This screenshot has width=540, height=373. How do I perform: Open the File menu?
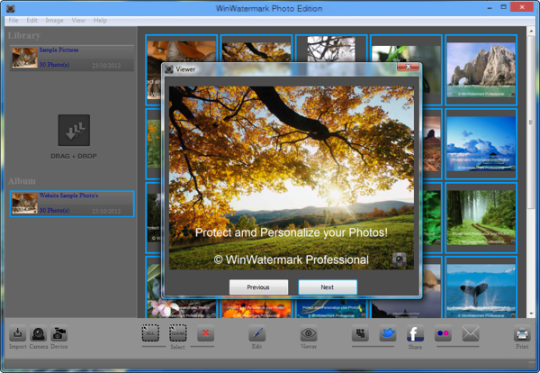(x=13, y=20)
